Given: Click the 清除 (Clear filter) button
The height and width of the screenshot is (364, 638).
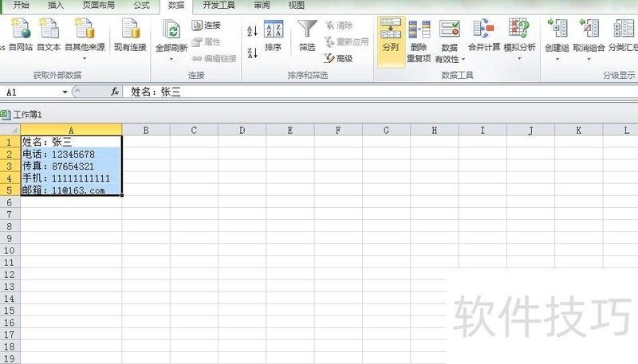Looking at the screenshot, I should [338, 25].
